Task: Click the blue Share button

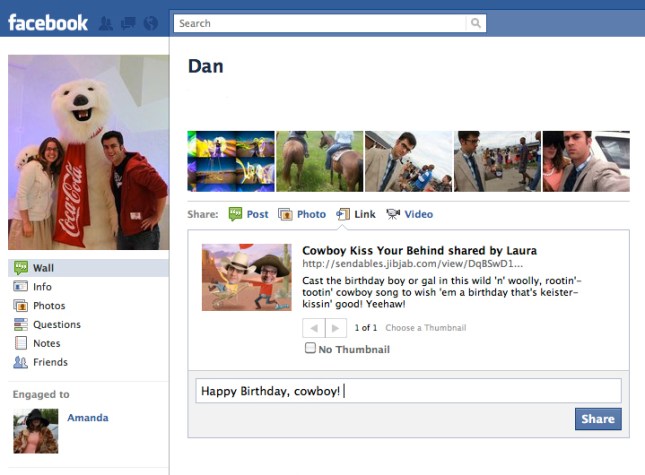Action: click(x=597, y=419)
